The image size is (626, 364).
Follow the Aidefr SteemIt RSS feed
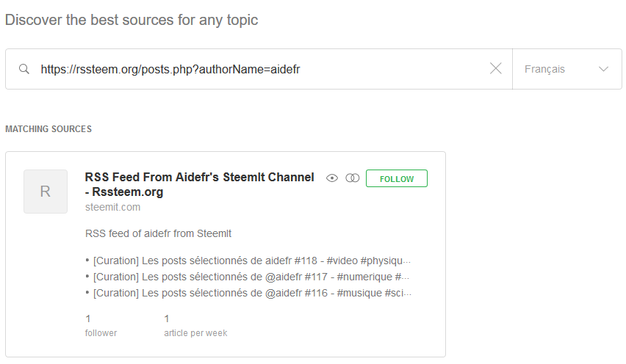(x=397, y=178)
